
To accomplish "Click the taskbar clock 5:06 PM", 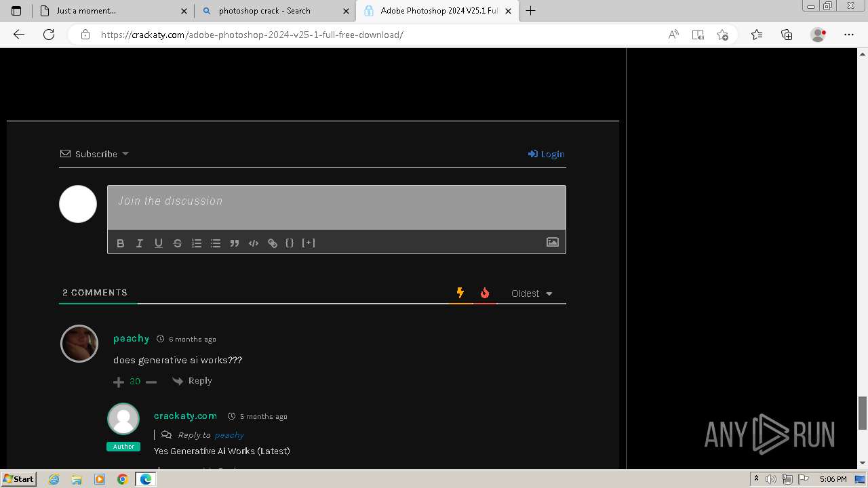I will pos(833,479).
